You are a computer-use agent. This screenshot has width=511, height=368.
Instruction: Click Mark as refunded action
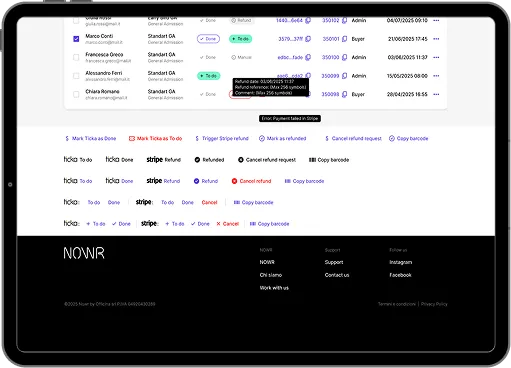283,138
